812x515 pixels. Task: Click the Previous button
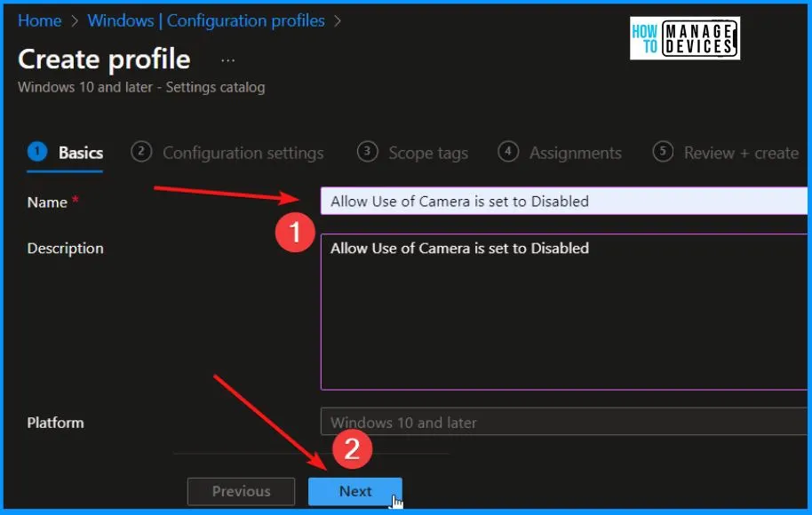tap(242, 491)
